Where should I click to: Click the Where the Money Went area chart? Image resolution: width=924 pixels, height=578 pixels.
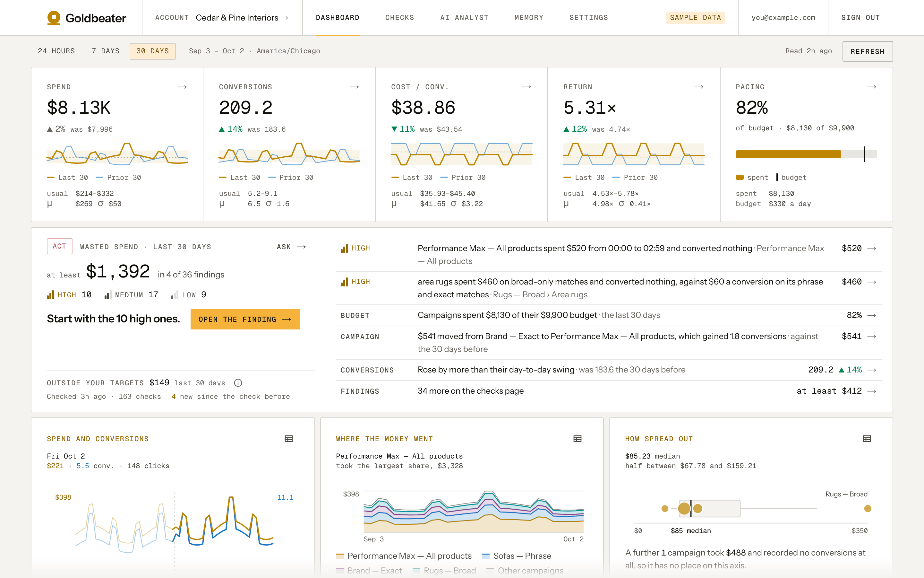point(474,512)
